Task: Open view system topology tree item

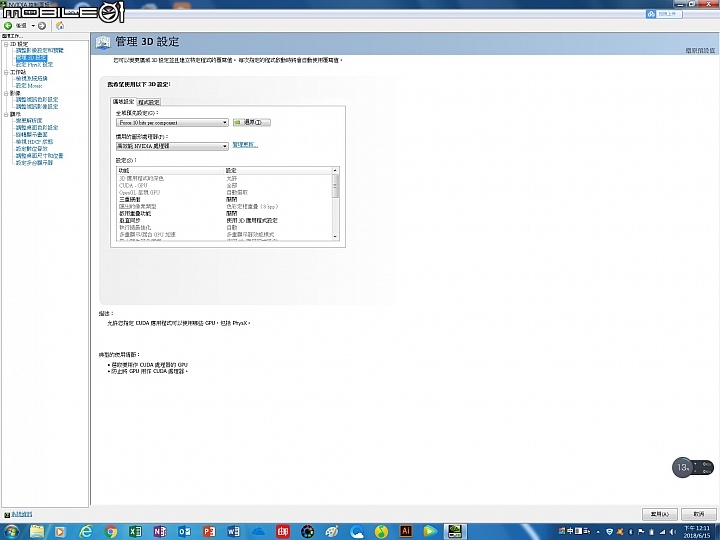Action: pyautogui.click(x=31, y=79)
